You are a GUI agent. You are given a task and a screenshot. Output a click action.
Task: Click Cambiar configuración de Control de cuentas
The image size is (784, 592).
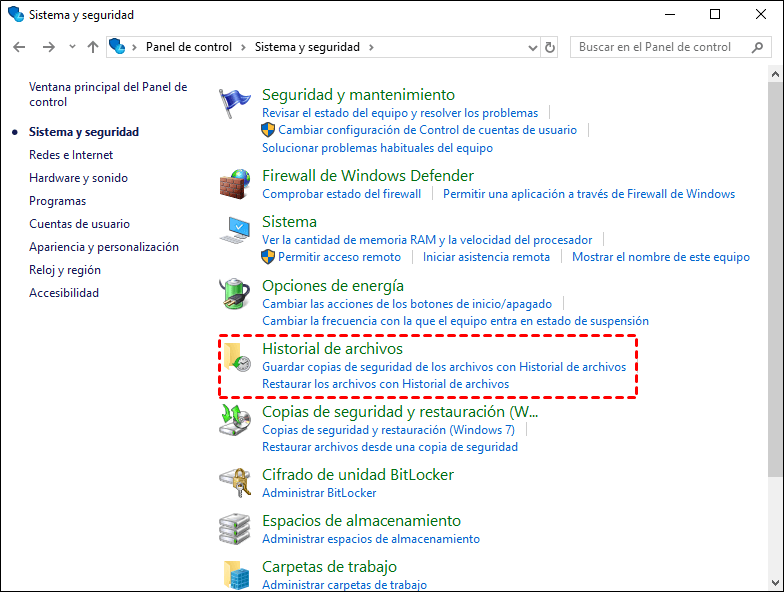point(428,130)
